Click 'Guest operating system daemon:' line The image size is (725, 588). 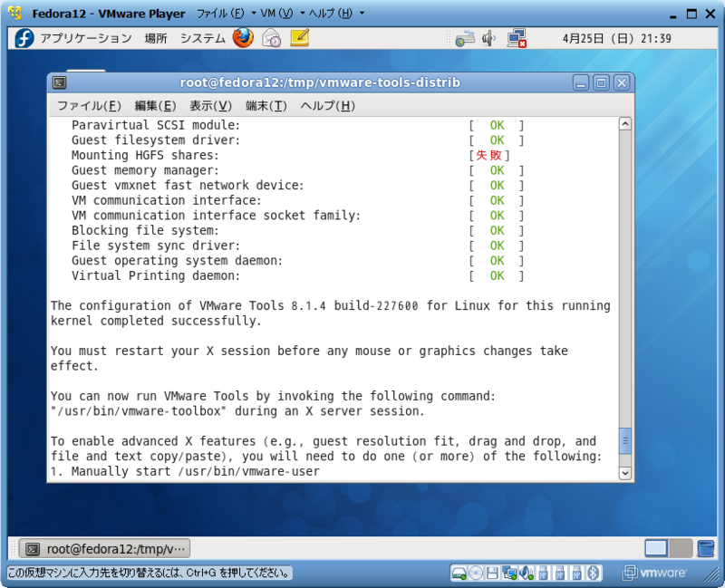coord(177,261)
